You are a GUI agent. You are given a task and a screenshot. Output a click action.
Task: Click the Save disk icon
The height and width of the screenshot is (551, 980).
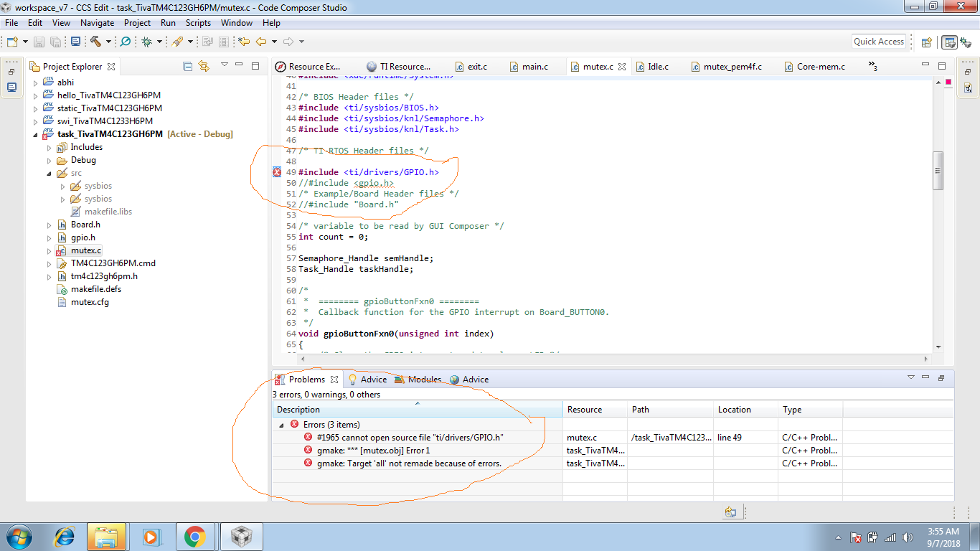(x=39, y=42)
